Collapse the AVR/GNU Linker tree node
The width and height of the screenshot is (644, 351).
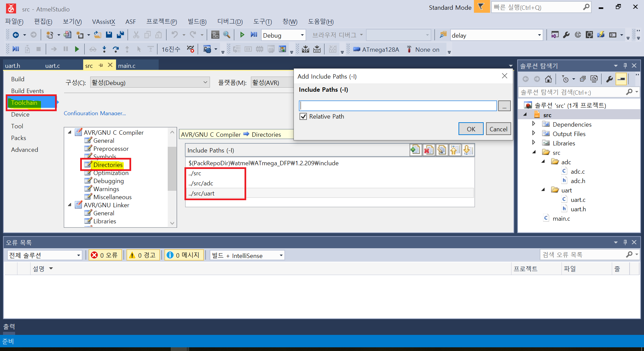point(69,205)
